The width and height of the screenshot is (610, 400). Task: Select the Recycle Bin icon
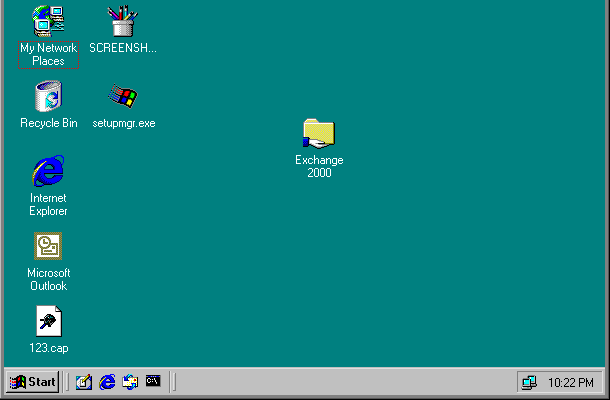pos(48,97)
